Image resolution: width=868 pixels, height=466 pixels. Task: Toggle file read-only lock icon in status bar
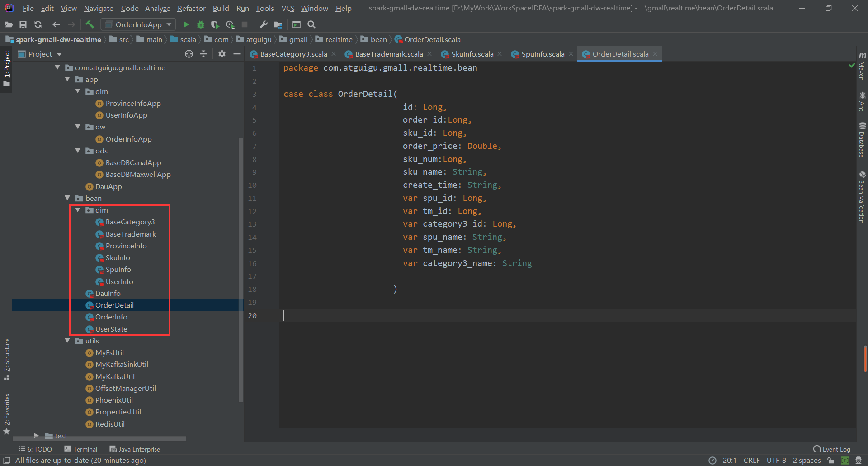tap(830, 460)
